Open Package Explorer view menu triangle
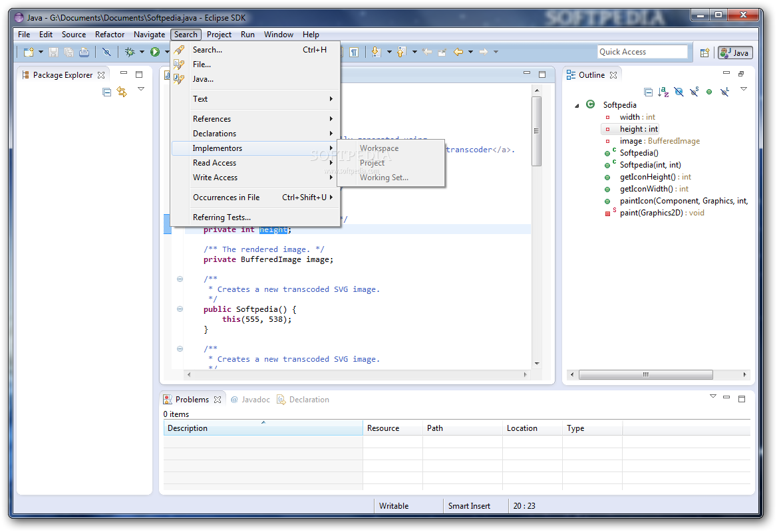 click(x=141, y=89)
